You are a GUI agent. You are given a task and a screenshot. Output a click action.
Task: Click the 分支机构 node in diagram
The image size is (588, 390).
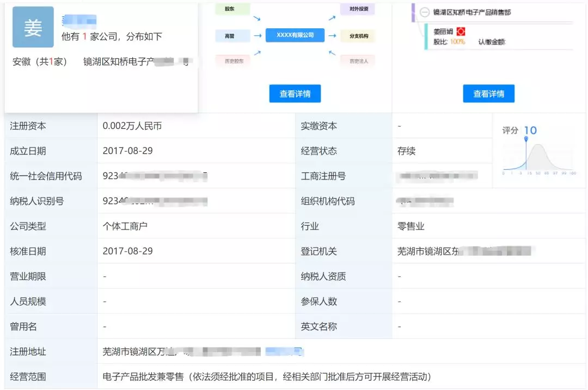pyautogui.click(x=358, y=36)
